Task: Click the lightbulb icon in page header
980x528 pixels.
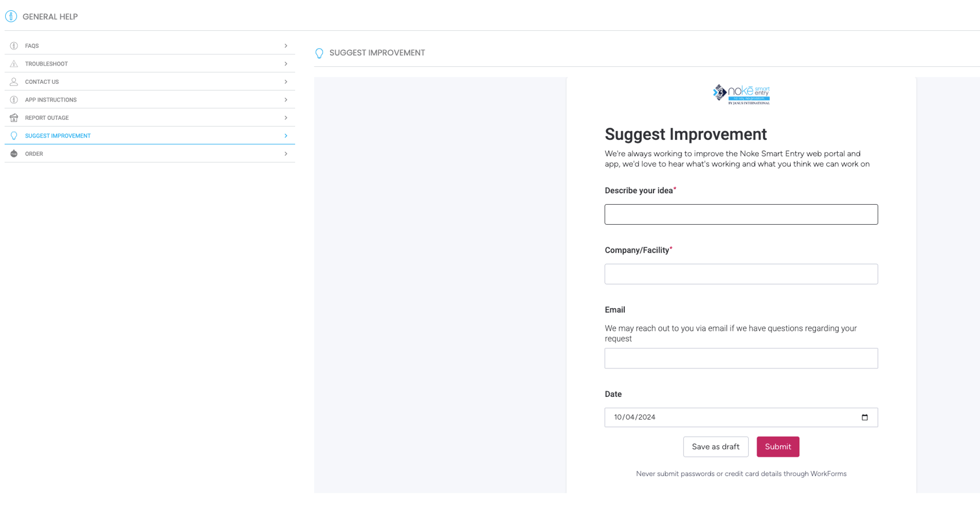Action: [319, 53]
